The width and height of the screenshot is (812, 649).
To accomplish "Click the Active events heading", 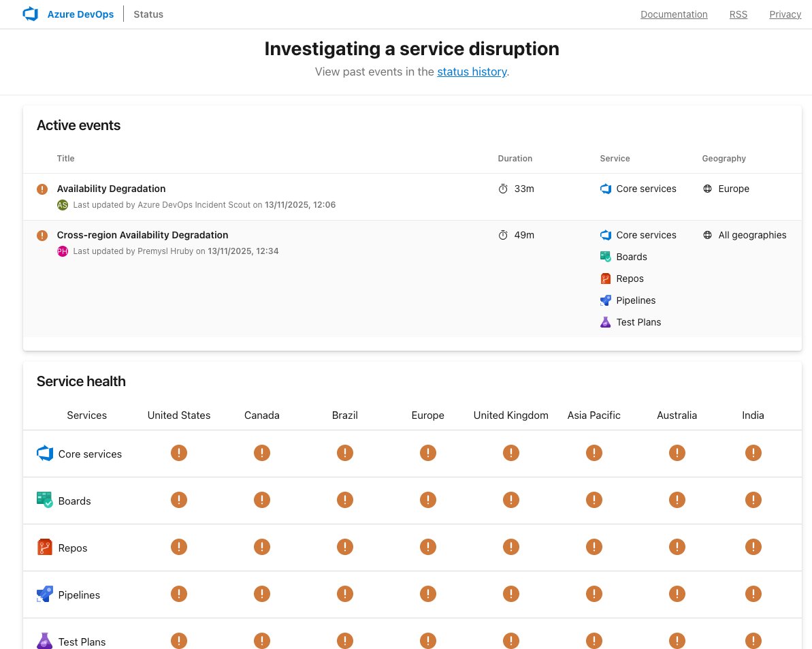I will coord(79,125).
